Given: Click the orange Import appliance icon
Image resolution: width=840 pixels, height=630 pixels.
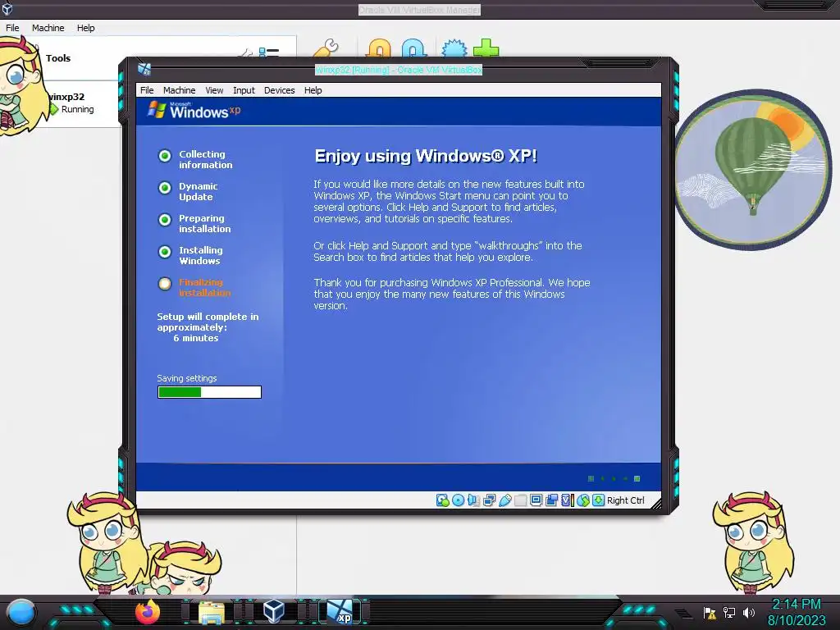Looking at the screenshot, I should tap(379, 48).
